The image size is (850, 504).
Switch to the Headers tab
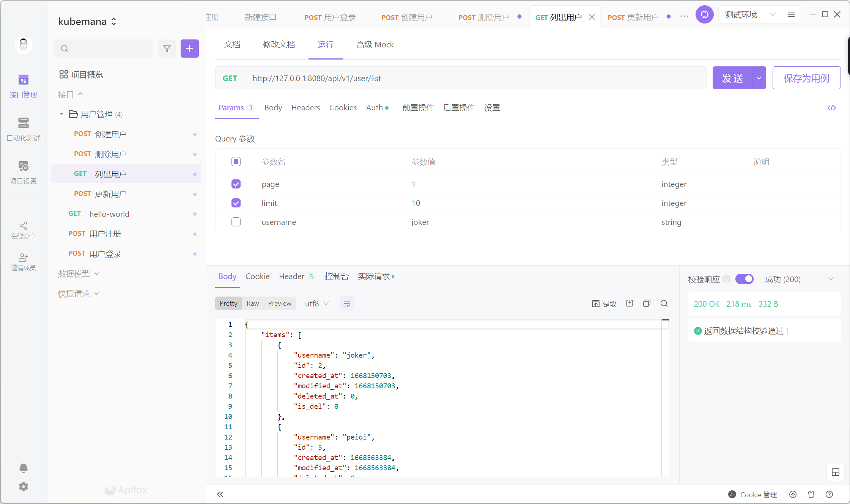(305, 108)
